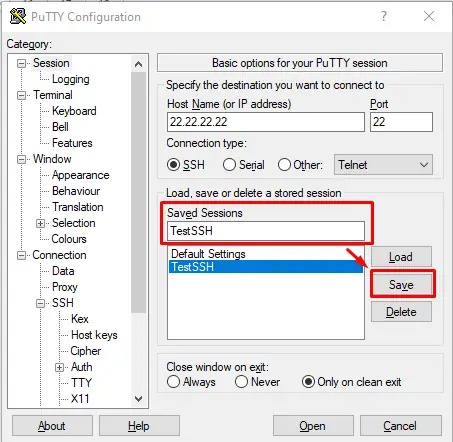The width and height of the screenshot is (453, 442).
Task: Open the Colours category
Action: pyautogui.click(x=69, y=239)
